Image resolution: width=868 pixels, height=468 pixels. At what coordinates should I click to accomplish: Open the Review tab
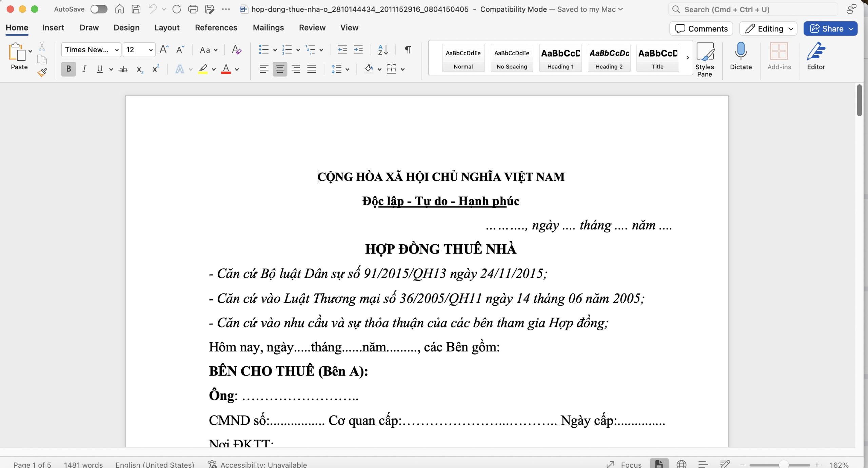(x=312, y=28)
